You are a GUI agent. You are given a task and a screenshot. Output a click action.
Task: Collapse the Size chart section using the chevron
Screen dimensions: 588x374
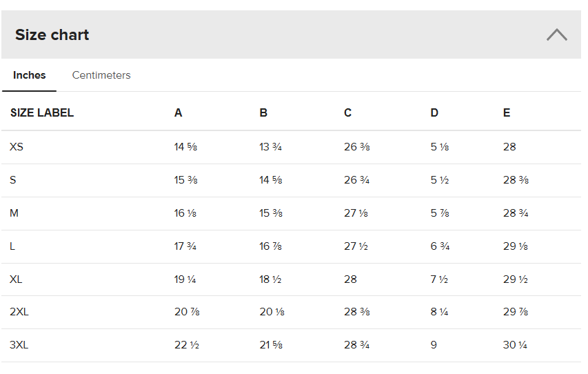[x=556, y=35]
